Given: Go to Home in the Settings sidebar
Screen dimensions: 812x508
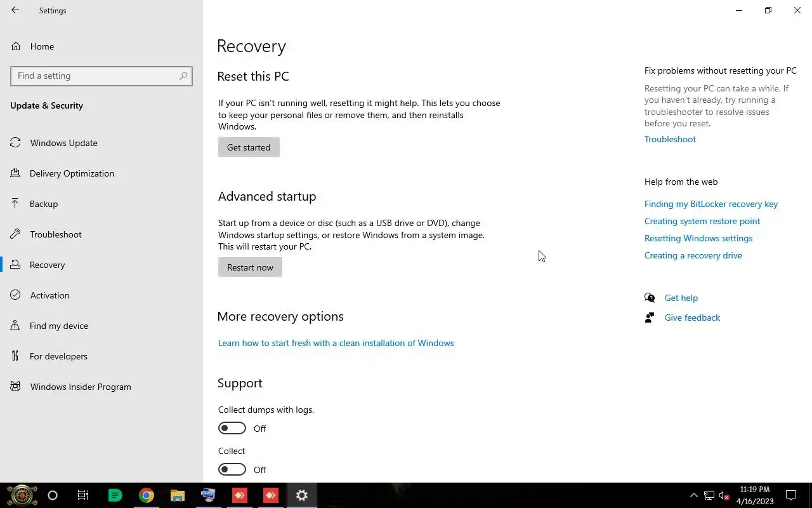Looking at the screenshot, I should pos(101,46).
